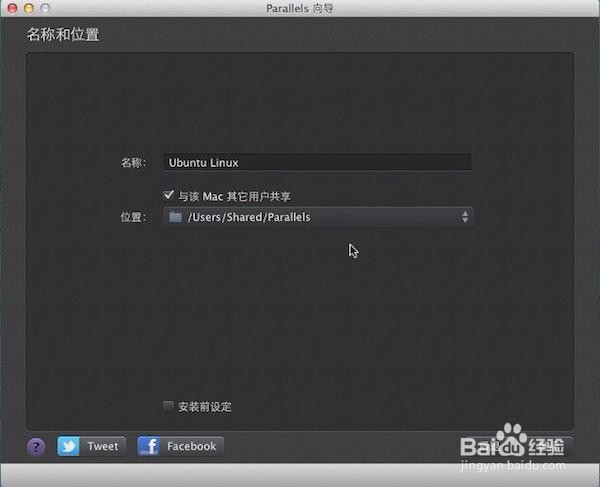Click the folder icon in location dropdown
The width and height of the screenshot is (600, 487).
point(175,217)
